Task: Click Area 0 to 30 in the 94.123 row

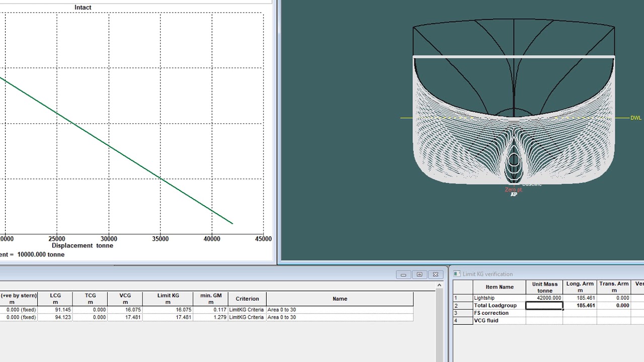Action: (282, 317)
